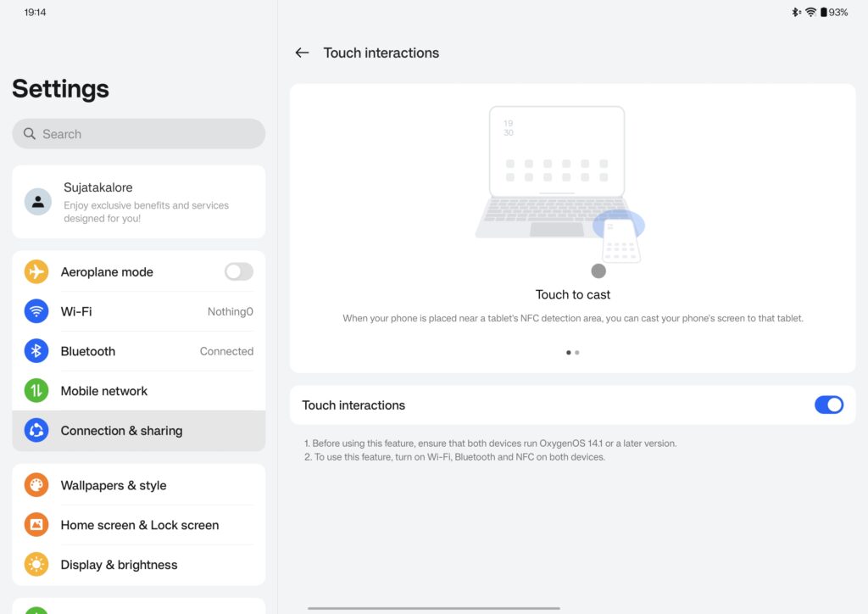Click the Settings search field

138,133
